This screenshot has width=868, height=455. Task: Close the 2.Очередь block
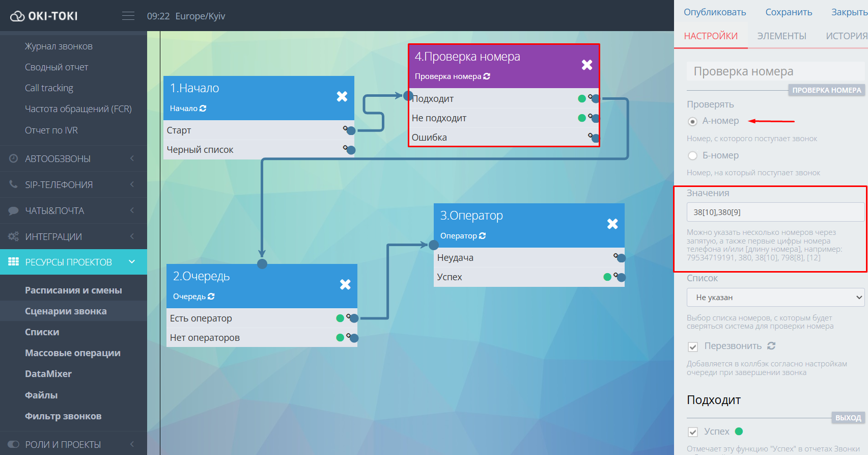coord(345,284)
